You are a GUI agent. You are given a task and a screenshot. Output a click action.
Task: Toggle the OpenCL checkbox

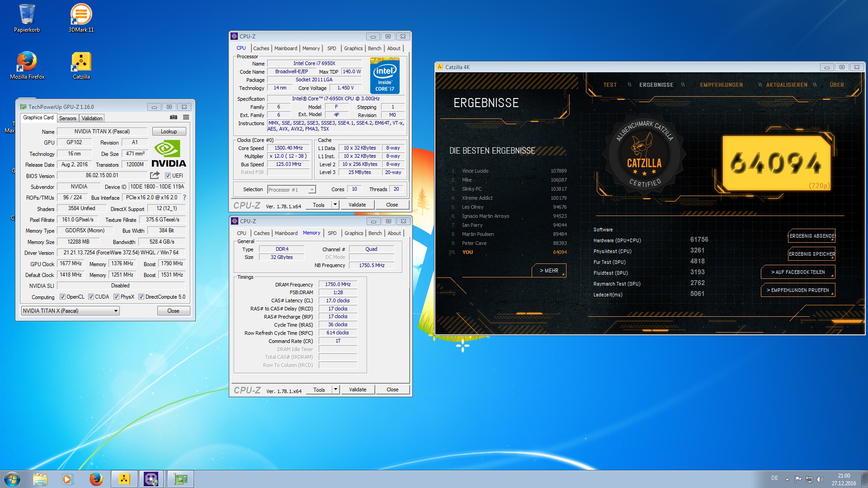(x=62, y=297)
